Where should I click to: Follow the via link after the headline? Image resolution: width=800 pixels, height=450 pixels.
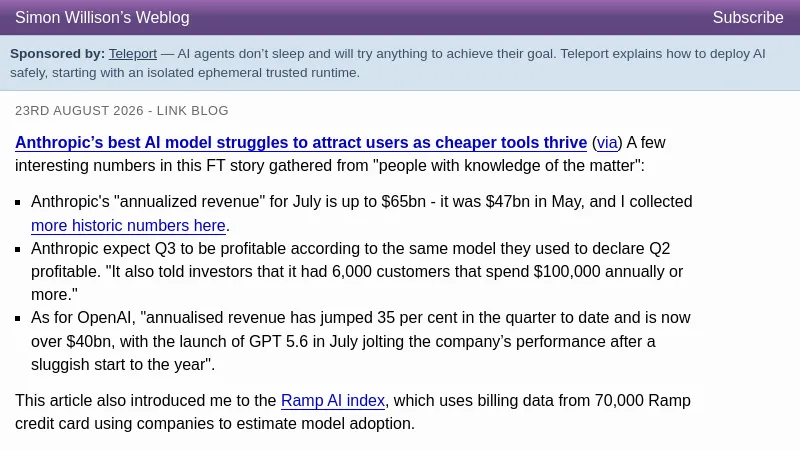click(x=607, y=142)
